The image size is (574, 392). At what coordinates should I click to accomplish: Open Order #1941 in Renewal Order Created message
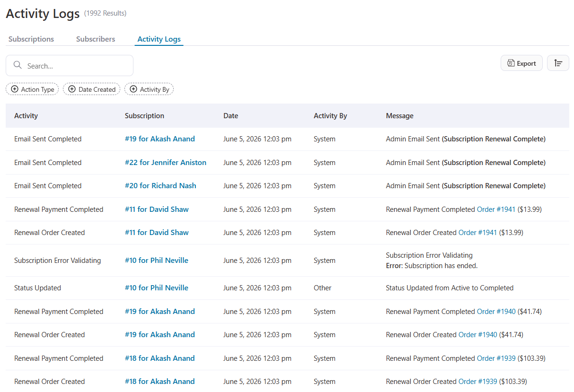pos(478,233)
